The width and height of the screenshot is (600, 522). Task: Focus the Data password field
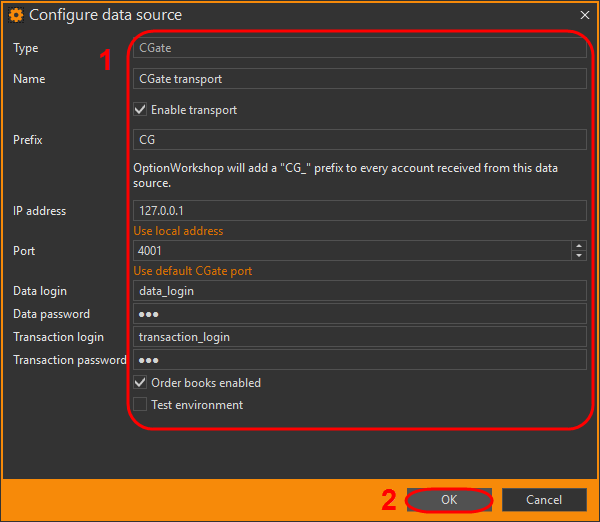[x=359, y=314]
